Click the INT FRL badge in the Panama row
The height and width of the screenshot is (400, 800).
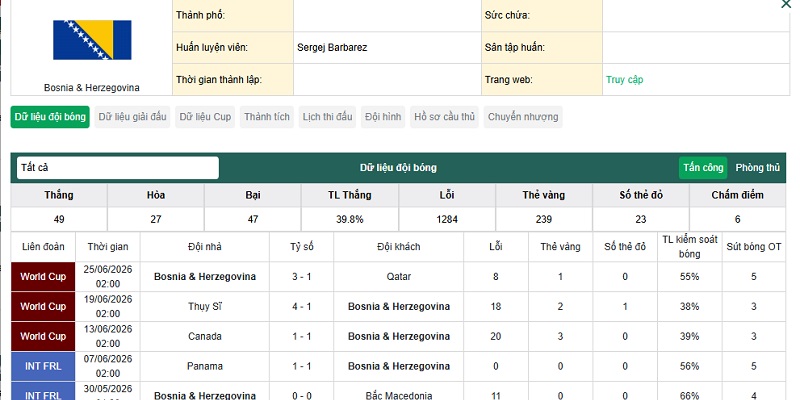point(43,366)
